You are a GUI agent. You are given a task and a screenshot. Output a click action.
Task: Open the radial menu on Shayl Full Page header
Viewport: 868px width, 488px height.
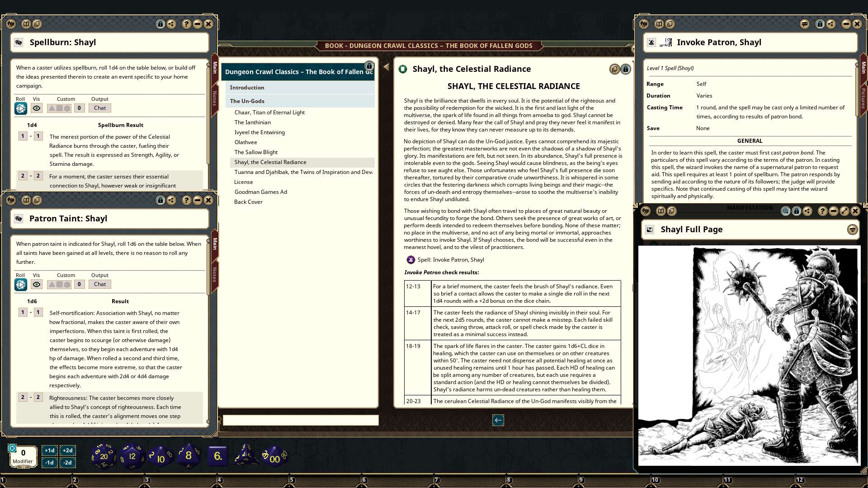[x=853, y=230]
